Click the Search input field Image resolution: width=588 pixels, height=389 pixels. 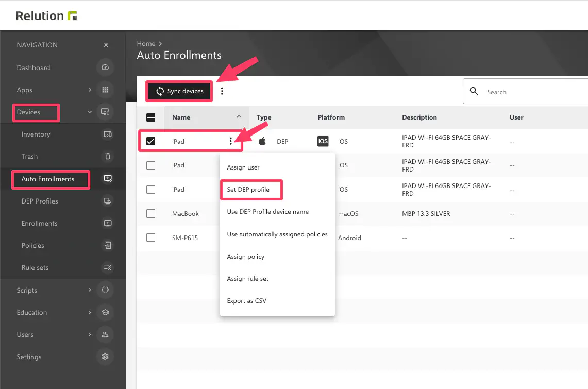tap(531, 92)
